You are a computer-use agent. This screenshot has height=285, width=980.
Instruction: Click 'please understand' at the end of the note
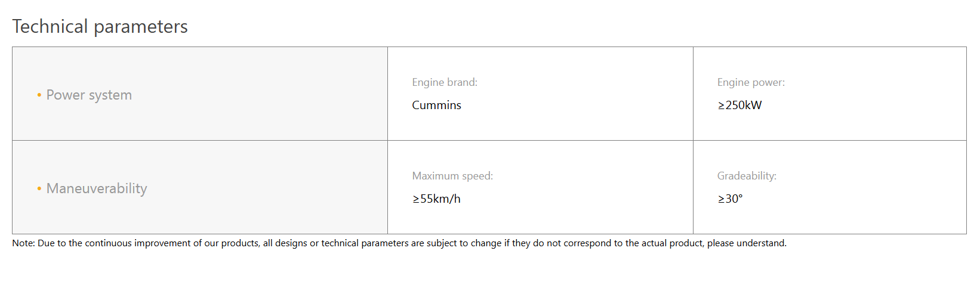point(747,243)
